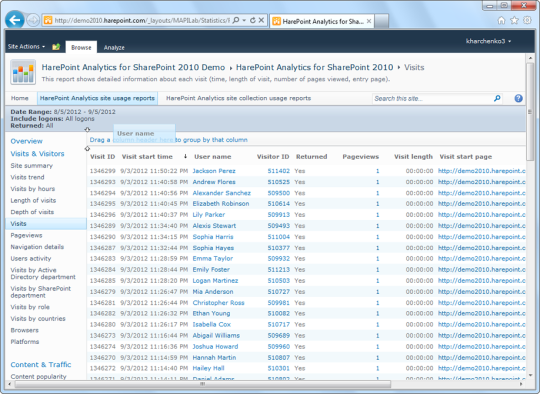Image resolution: width=540 pixels, height=394 pixels.
Task: Open the Visits by countries report
Action: pos(38,319)
